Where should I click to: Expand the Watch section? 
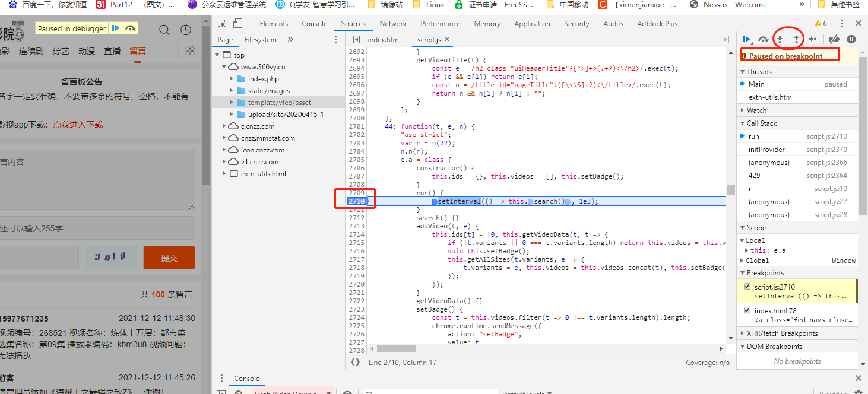(x=797, y=110)
